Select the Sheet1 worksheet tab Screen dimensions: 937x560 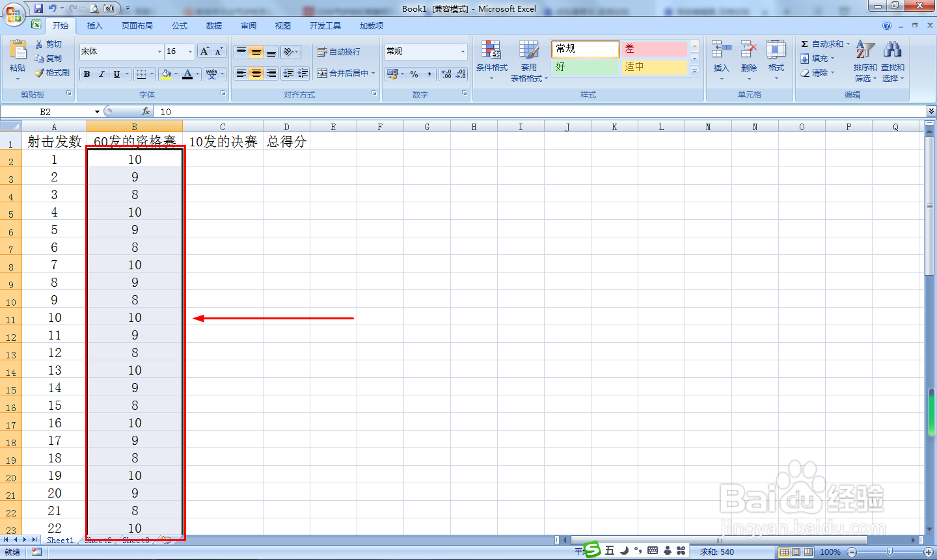pyautogui.click(x=61, y=540)
